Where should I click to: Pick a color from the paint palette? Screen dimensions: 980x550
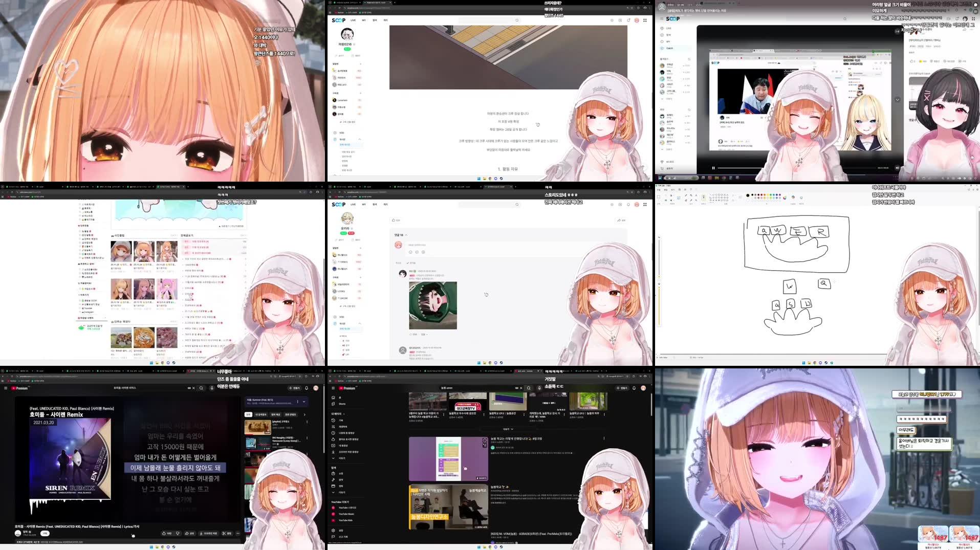761,195
